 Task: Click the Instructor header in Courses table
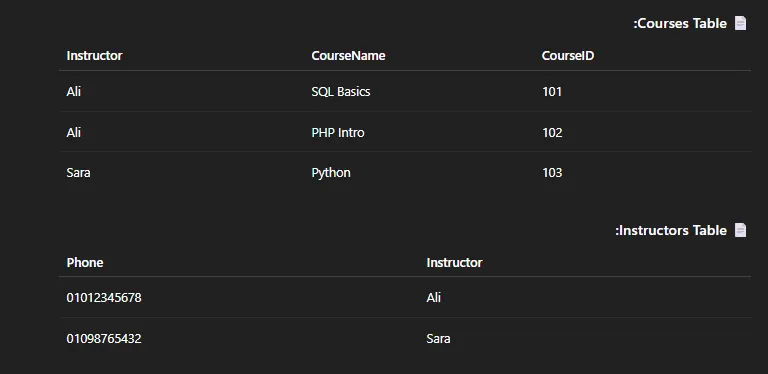[x=94, y=56]
